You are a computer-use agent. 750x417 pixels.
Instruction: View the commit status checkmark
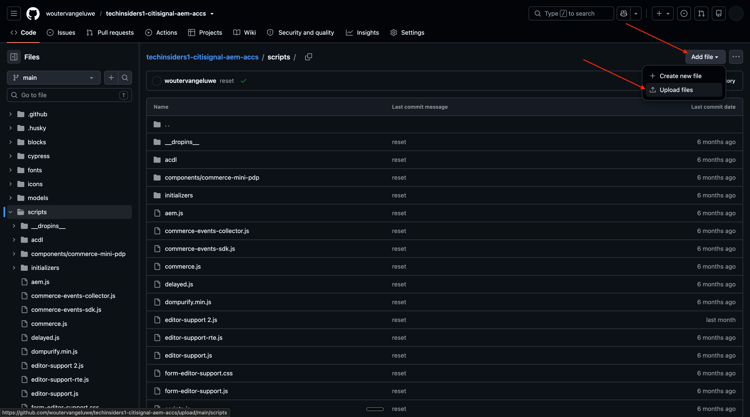pos(243,81)
